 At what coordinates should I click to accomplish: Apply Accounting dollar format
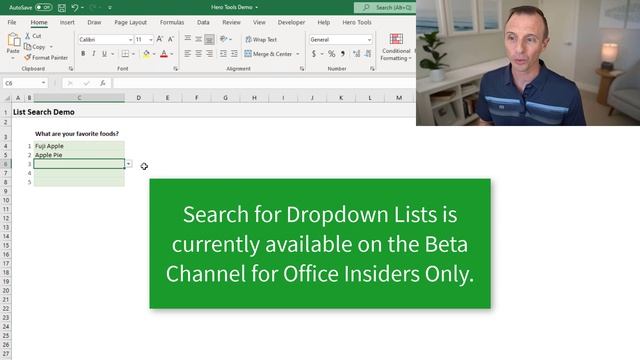(x=313, y=53)
